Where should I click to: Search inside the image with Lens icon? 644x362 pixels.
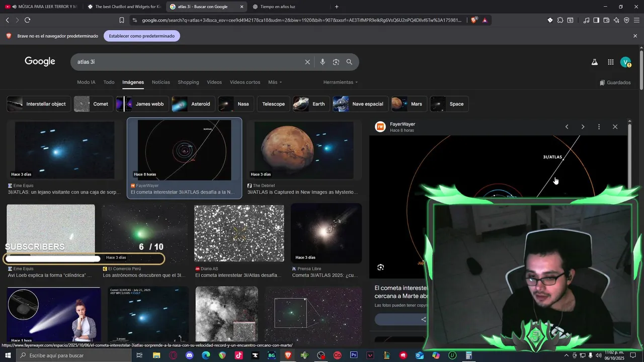[x=381, y=267]
